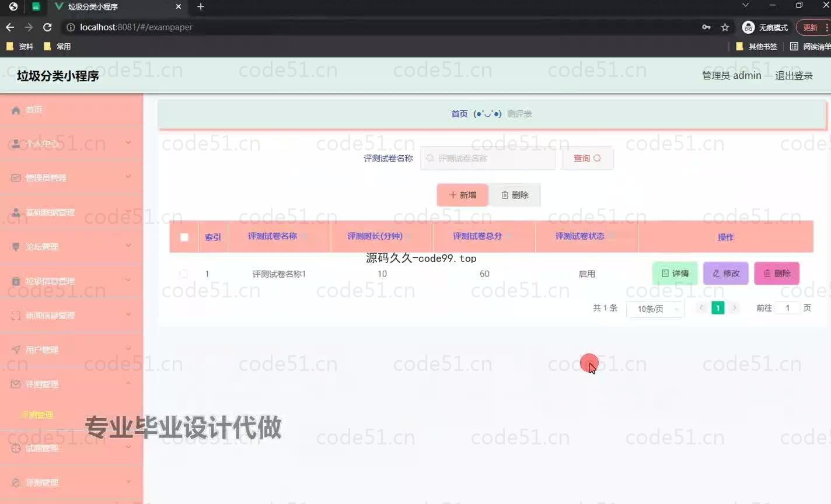
Task: Click the pink 删除 button in row 1
Action: (777, 274)
